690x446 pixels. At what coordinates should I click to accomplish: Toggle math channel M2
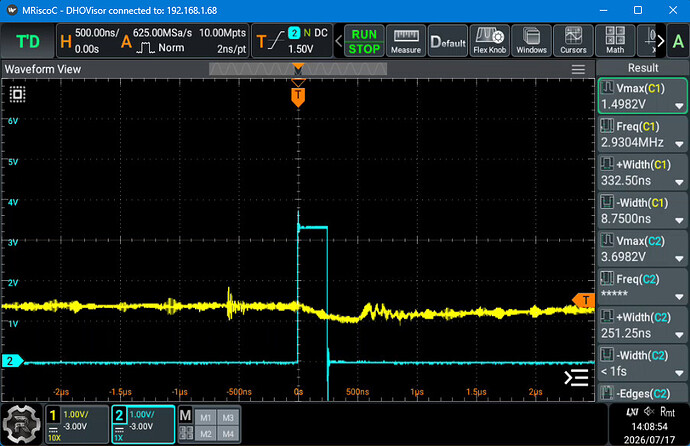[x=206, y=434]
